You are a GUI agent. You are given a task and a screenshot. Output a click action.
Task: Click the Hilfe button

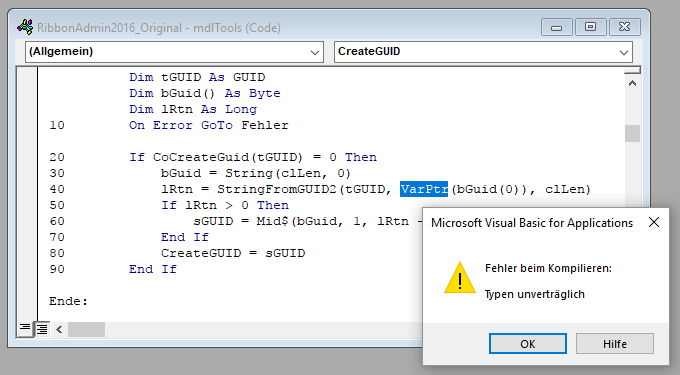click(615, 344)
